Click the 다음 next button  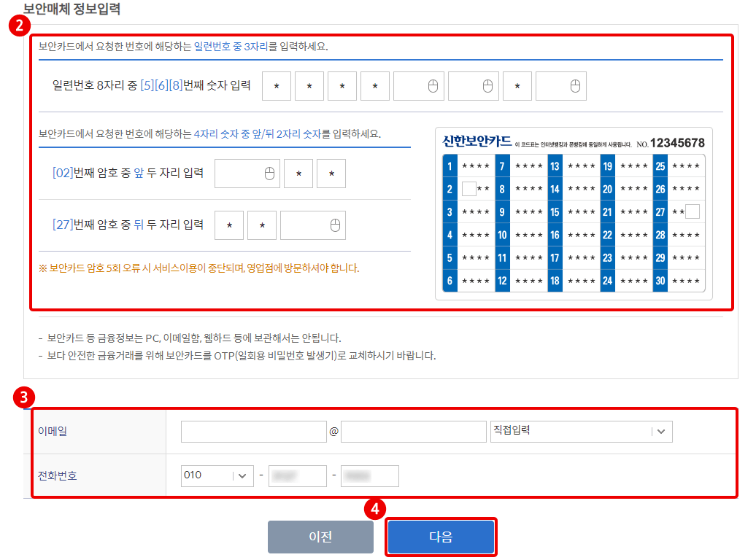[x=441, y=537]
